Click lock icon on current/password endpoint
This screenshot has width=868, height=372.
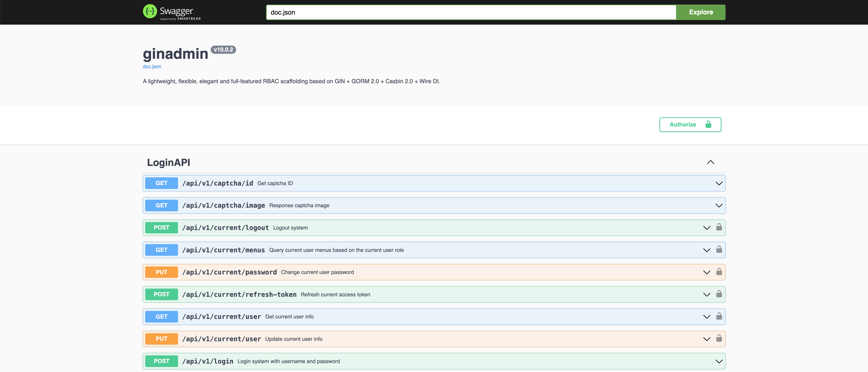[x=719, y=271]
